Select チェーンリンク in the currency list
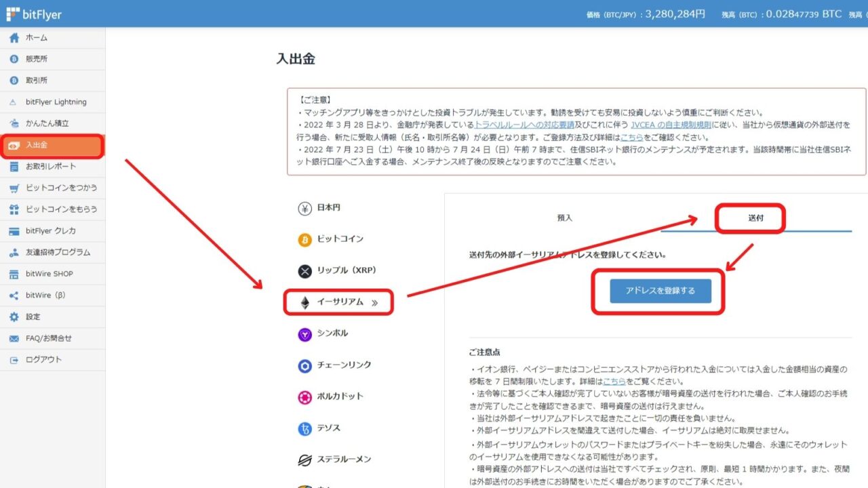The height and width of the screenshot is (488, 868). [x=344, y=366]
